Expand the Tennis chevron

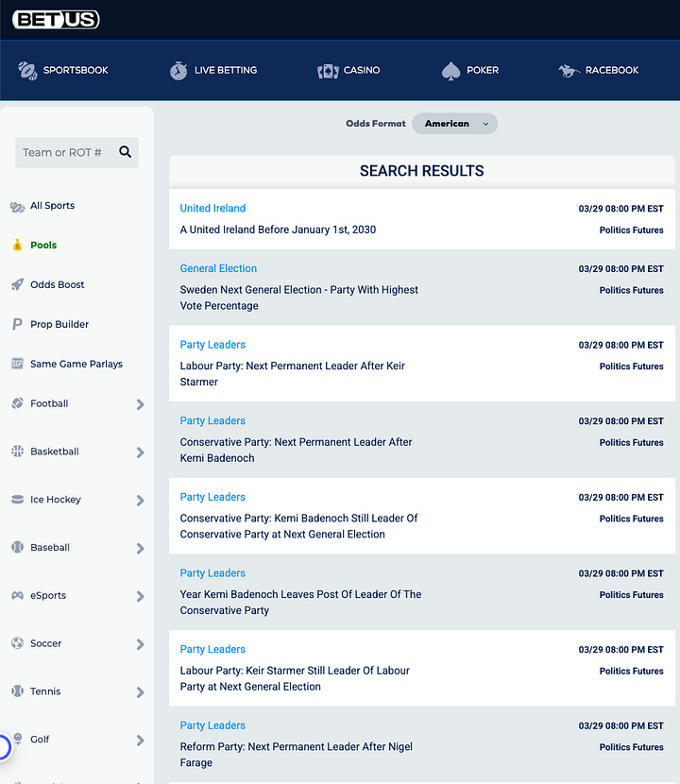point(140,692)
